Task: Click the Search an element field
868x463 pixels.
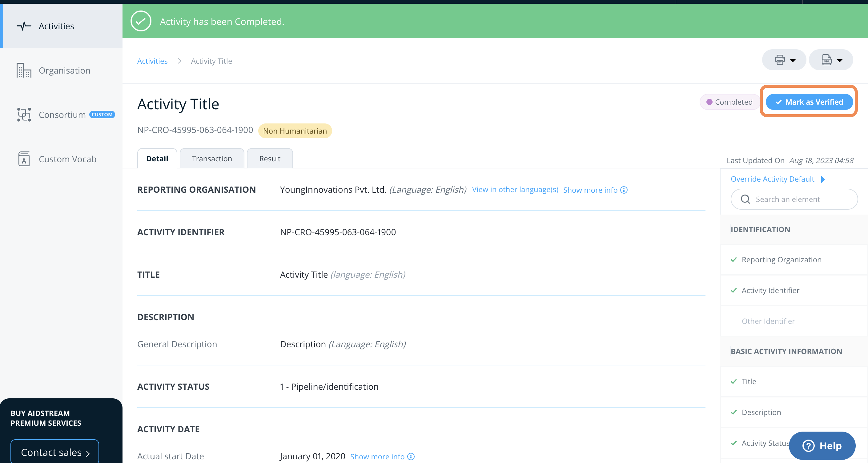Action: pos(794,199)
